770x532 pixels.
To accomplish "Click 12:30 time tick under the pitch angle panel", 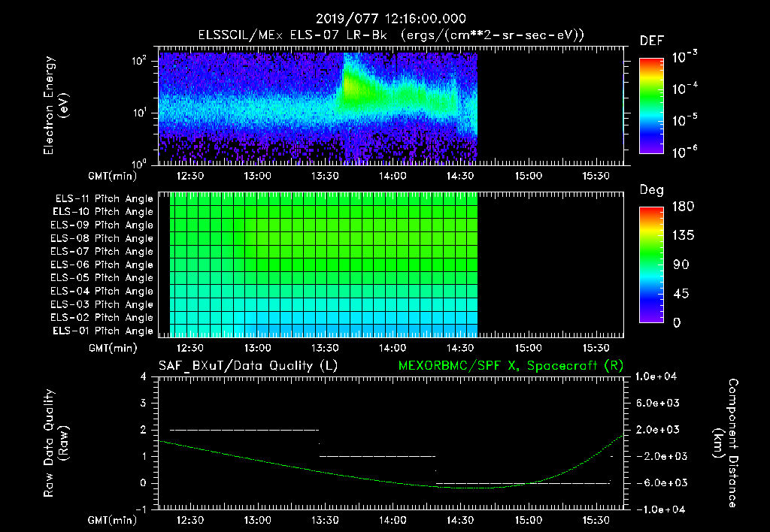I will tap(190, 348).
